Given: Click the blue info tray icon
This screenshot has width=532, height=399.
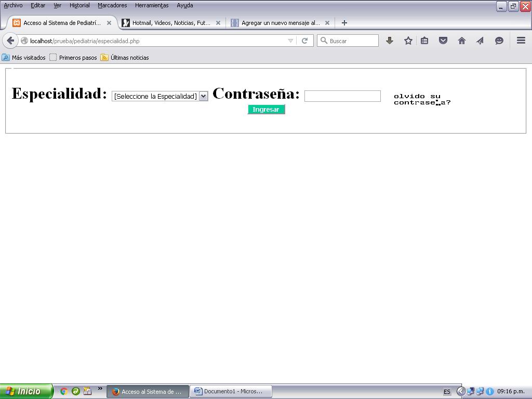Looking at the screenshot, I should [489, 391].
